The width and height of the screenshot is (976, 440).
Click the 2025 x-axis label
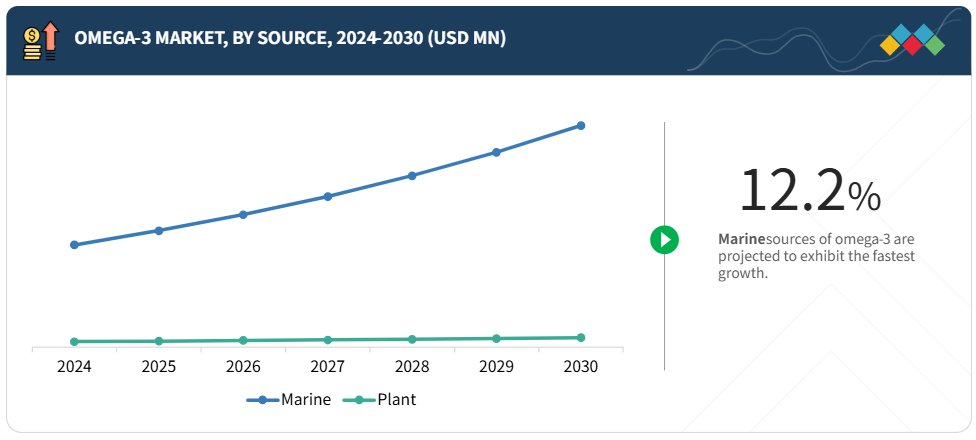(x=159, y=367)
